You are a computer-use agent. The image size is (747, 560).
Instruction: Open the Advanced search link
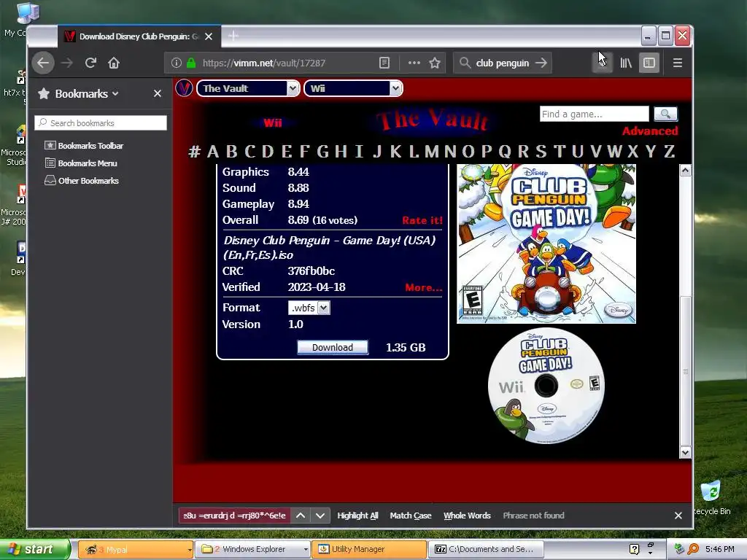650,131
